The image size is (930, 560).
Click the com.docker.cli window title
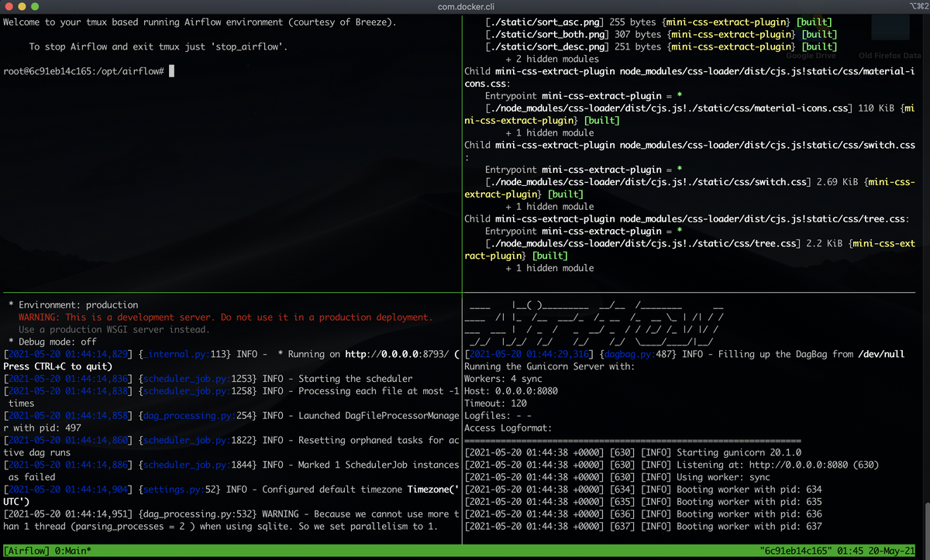pos(465,7)
